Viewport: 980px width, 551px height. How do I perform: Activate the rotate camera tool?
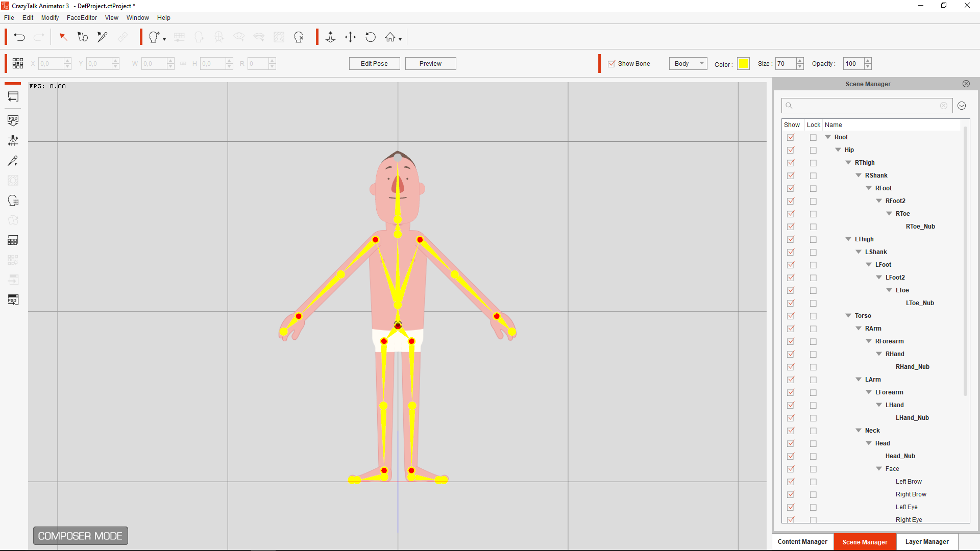[x=371, y=37]
